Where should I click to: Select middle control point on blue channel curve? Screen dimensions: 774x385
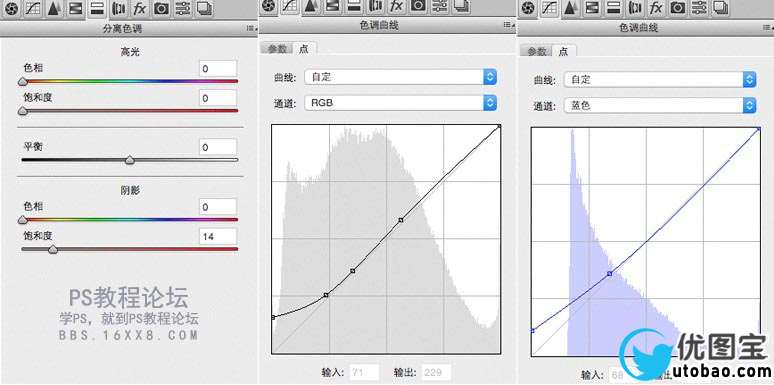click(610, 273)
